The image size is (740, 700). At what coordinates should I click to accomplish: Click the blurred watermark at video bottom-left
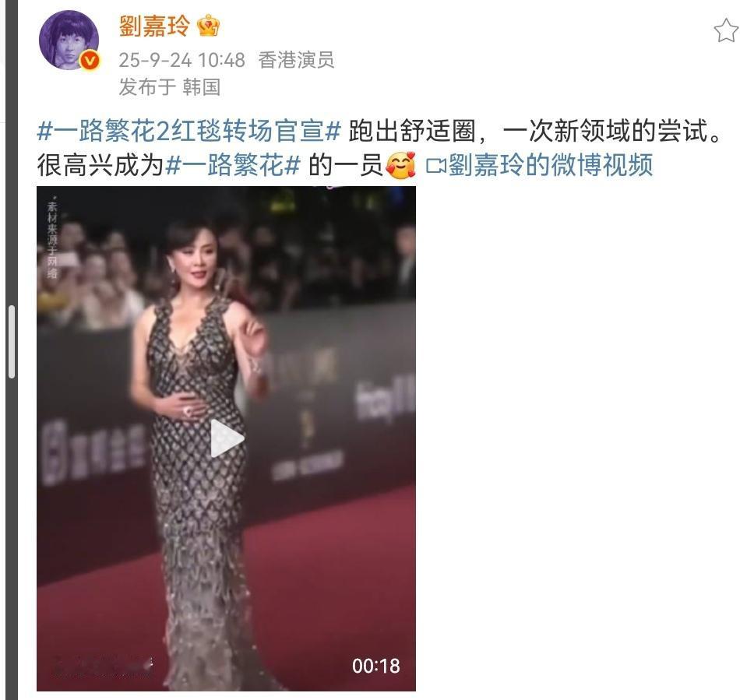101,666
